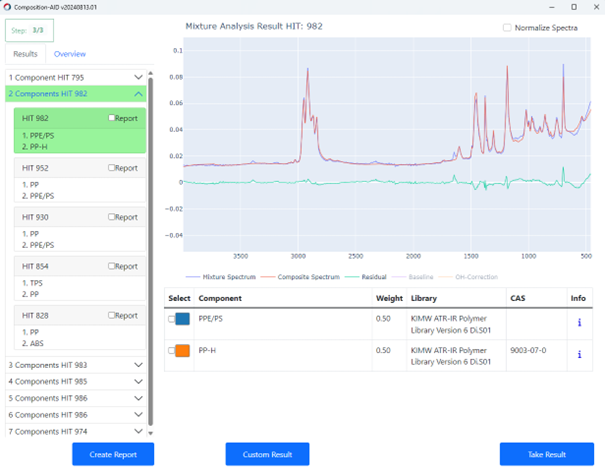Click the Create Report button
Image resolution: width=605 pixels, height=473 pixels.
pos(112,454)
